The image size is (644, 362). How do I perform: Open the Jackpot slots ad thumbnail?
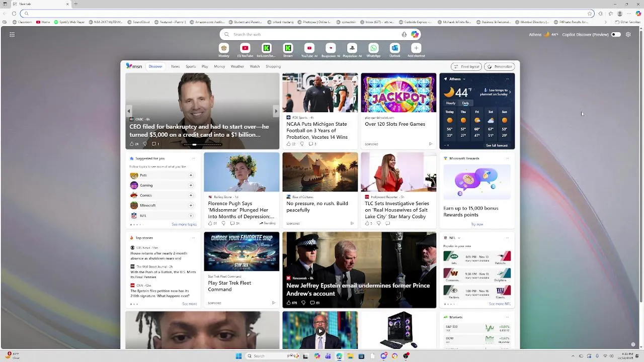click(398, 93)
